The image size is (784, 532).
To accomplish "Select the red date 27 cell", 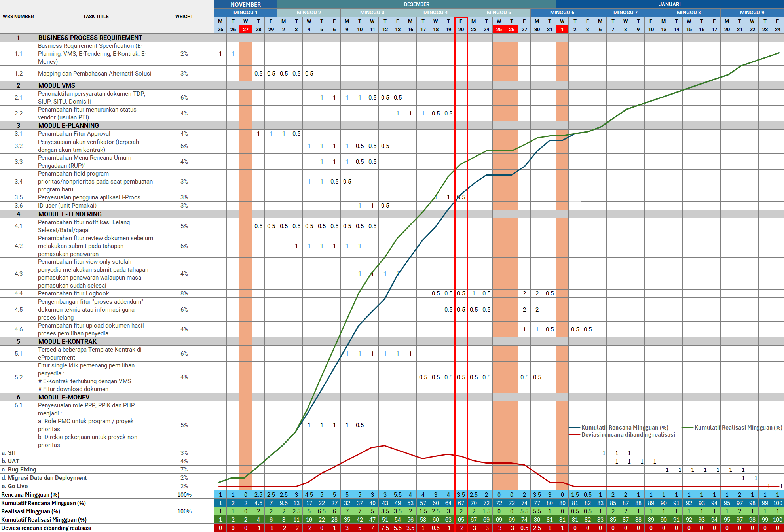I will point(246,29).
